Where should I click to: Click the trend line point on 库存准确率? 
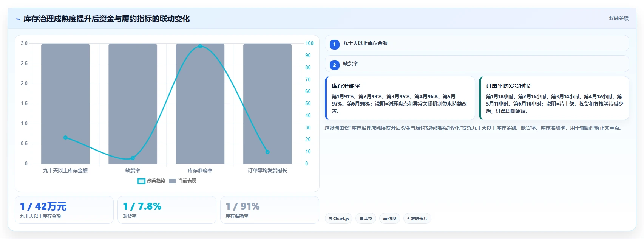(200, 47)
